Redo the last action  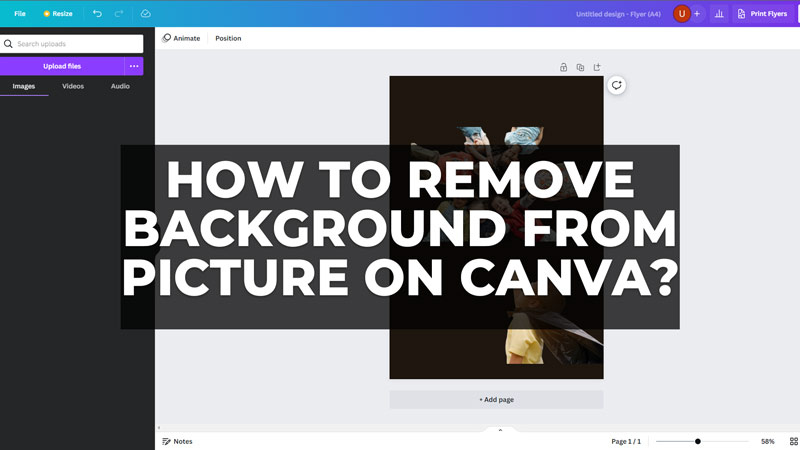[119, 14]
